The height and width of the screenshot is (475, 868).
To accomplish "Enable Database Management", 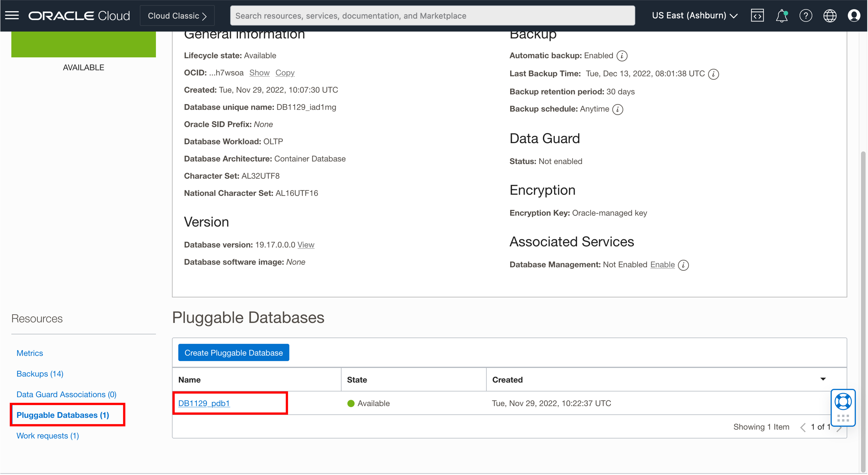I will [662, 265].
